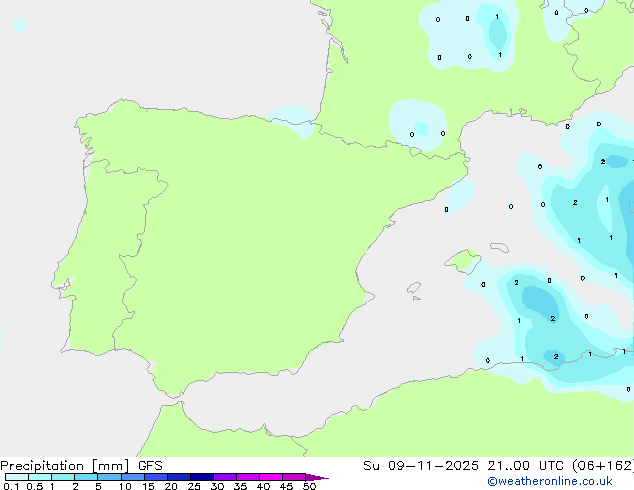Click the 45–50 mm legend swatch
This screenshot has height=490, width=634.
294,477
